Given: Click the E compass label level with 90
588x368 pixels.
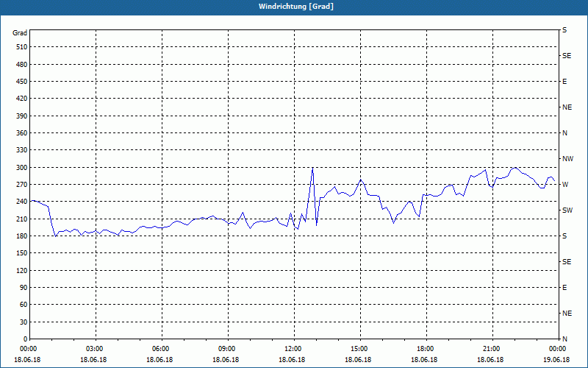Looking at the screenshot, I should (x=564, y=288).
